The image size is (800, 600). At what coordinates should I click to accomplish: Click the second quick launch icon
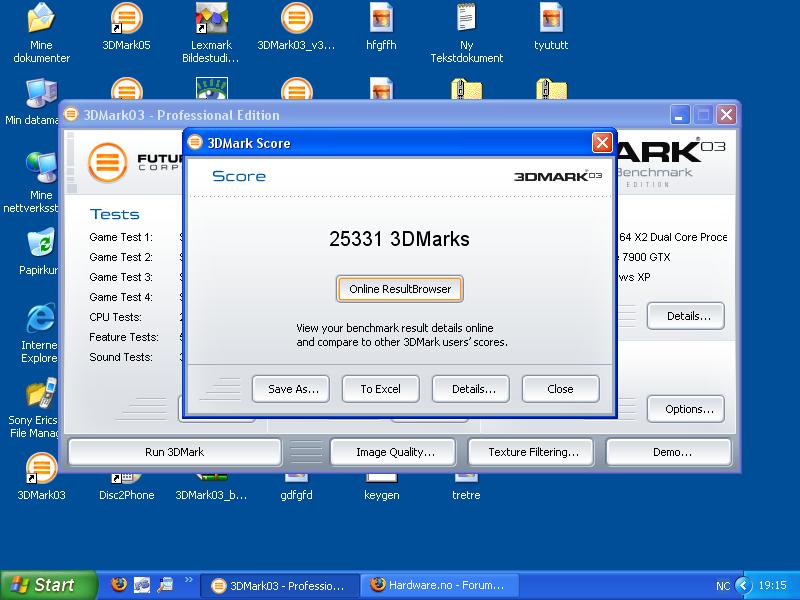pyautogui.click(x=142, y=584)
